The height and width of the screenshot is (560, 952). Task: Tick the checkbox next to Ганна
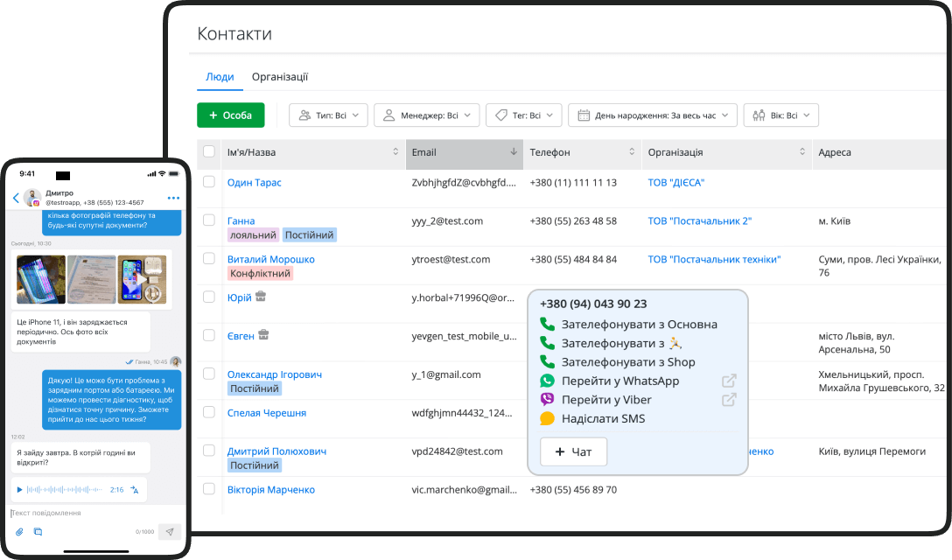tap(208, 220)
